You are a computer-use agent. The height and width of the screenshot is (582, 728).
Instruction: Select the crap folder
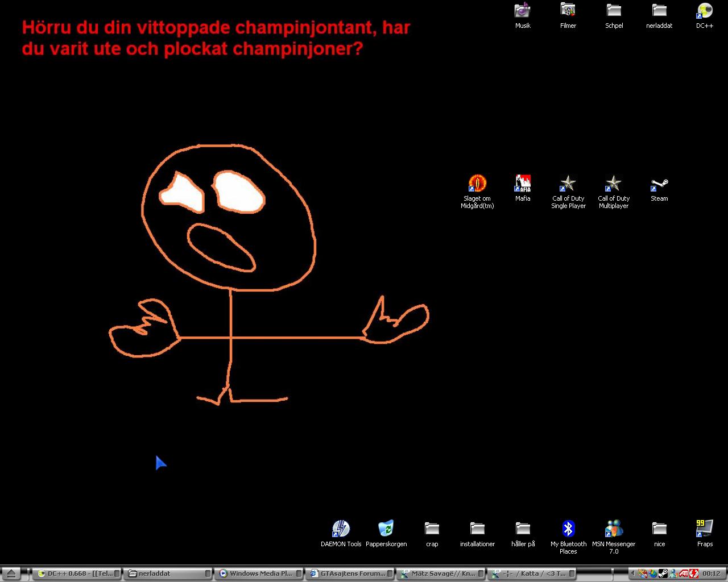tap(432, 534)
